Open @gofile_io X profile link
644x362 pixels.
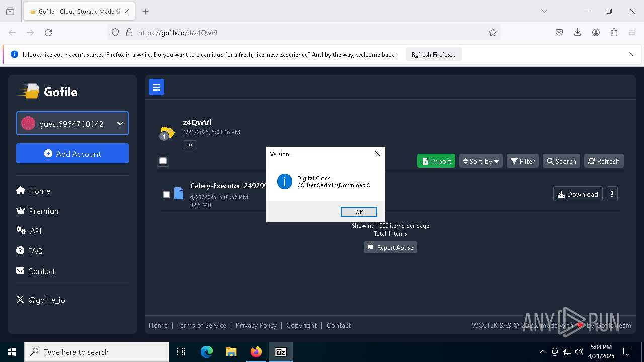point(41,300)
